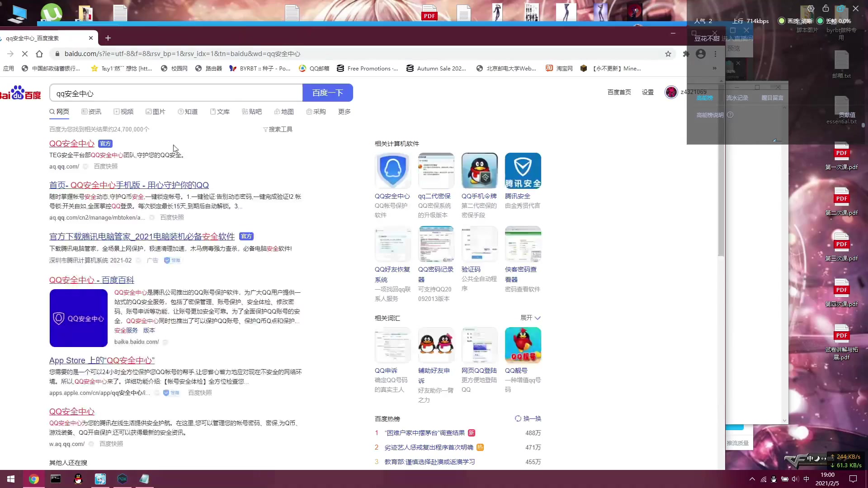Click the QQ靓号 penguin icon

click(523, 345)
